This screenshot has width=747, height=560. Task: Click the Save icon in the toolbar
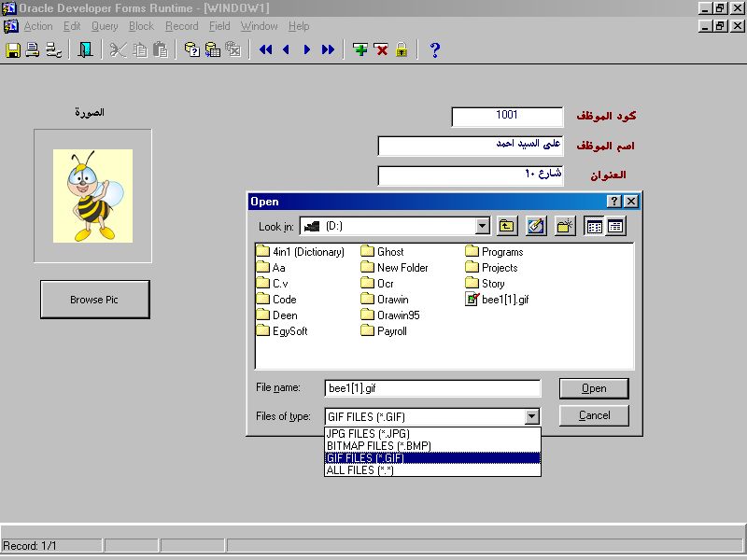pos(13,49)
